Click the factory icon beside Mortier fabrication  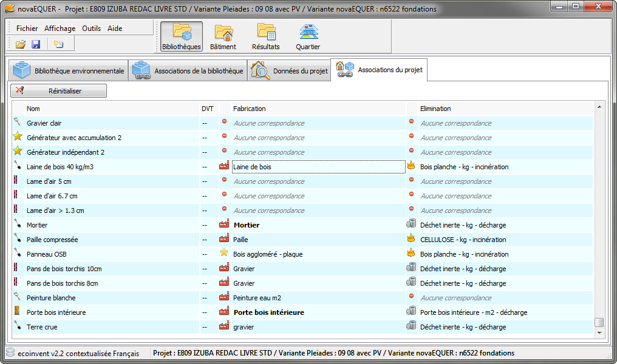tap(224, 224)
